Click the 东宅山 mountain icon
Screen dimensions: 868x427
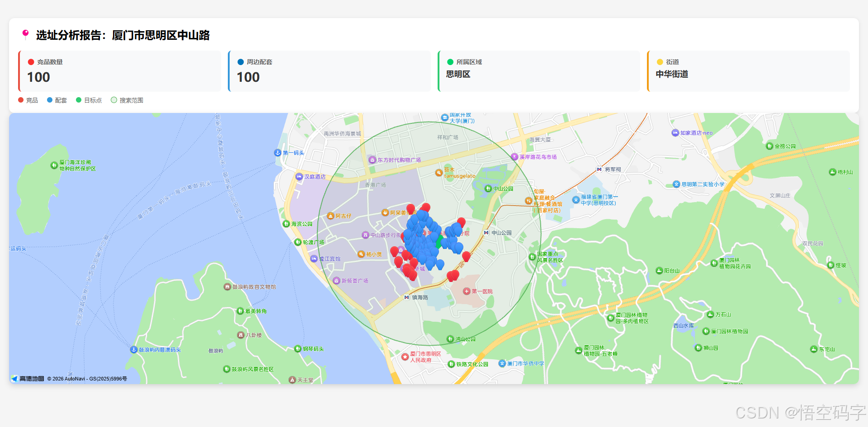point(814,349)
